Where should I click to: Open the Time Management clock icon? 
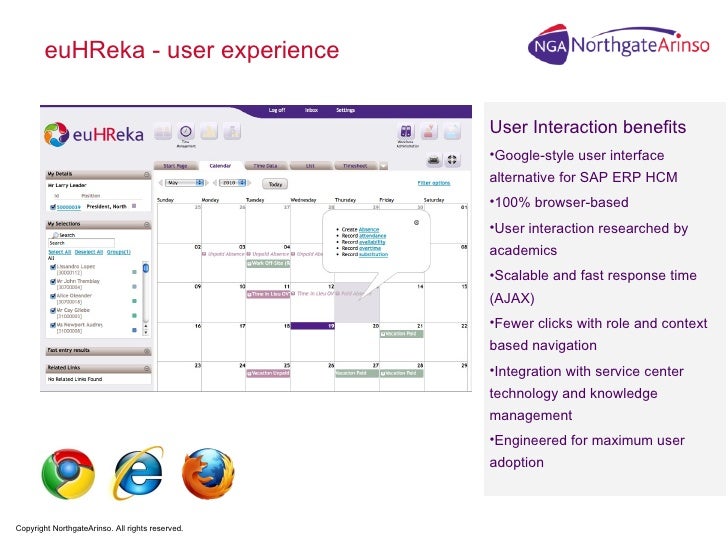[x=186, y=132]
